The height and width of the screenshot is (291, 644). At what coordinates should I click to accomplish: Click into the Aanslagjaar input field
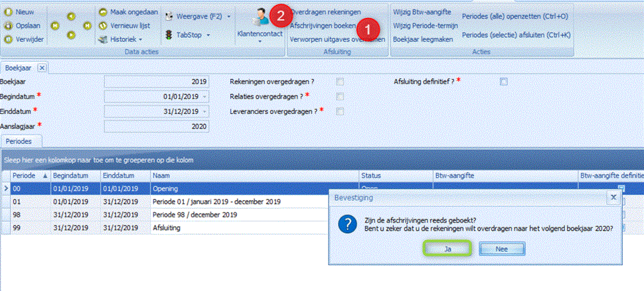(156, 126)
